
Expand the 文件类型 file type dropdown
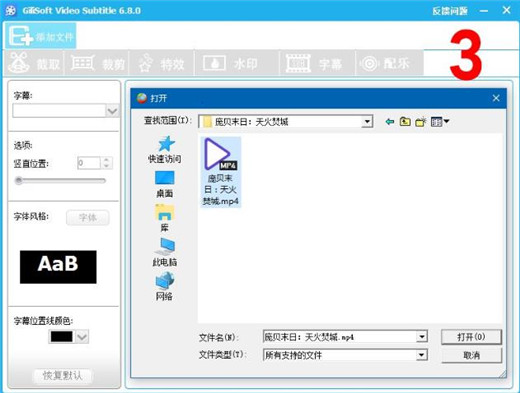tap(422, 355)
